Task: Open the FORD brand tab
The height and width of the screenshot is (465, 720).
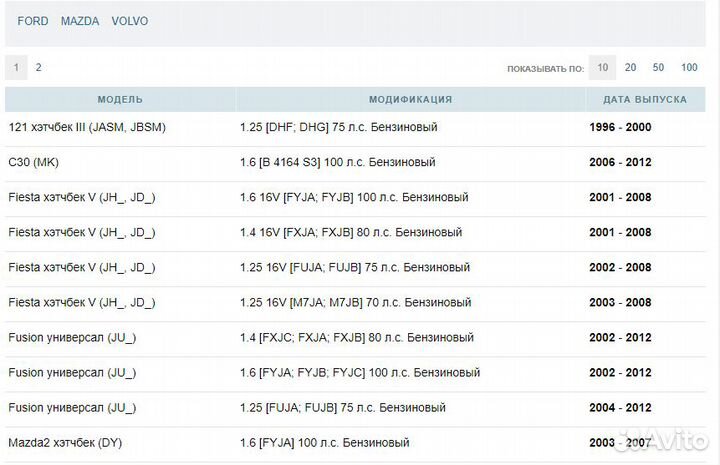Action: point(33,21)
